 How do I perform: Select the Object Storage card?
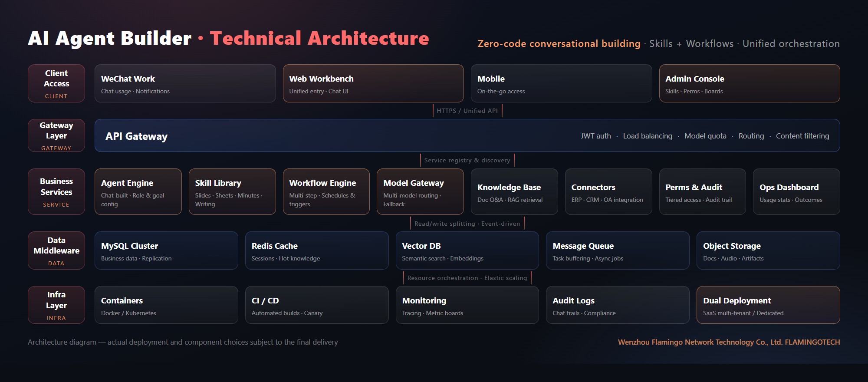coord(768,250)
